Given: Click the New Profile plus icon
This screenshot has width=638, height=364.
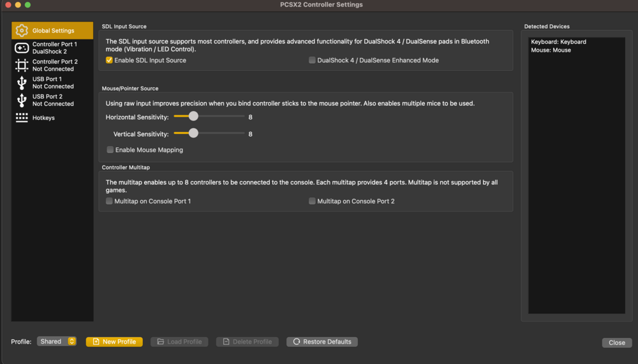Looking at the screenshot, I should pyautogui.click(x=96, y=342).
